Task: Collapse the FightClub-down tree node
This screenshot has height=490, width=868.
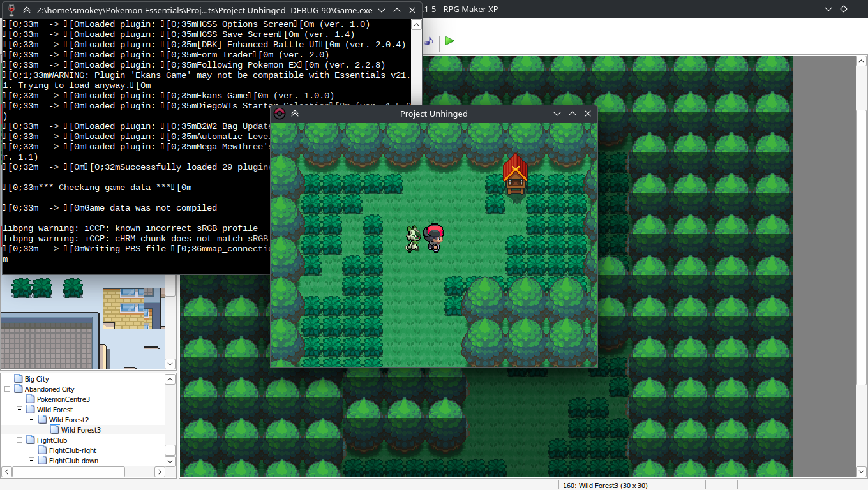Action: pos(32,461)
